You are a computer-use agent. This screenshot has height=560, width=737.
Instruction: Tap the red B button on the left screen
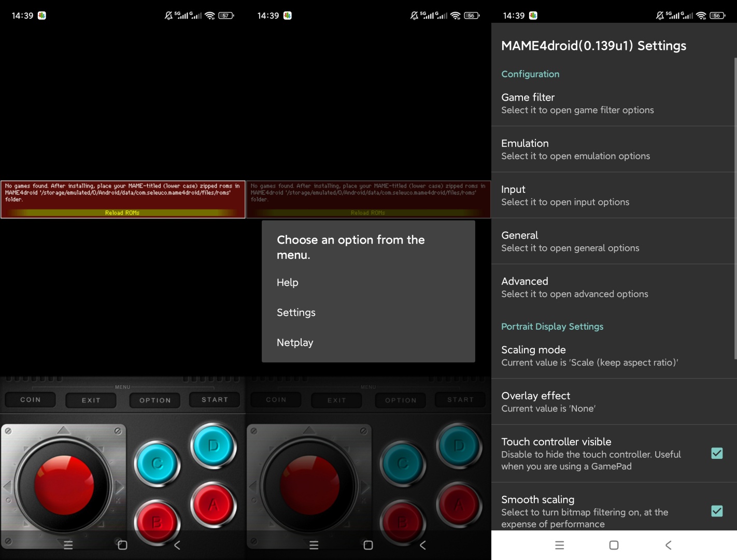coord(157,521)
